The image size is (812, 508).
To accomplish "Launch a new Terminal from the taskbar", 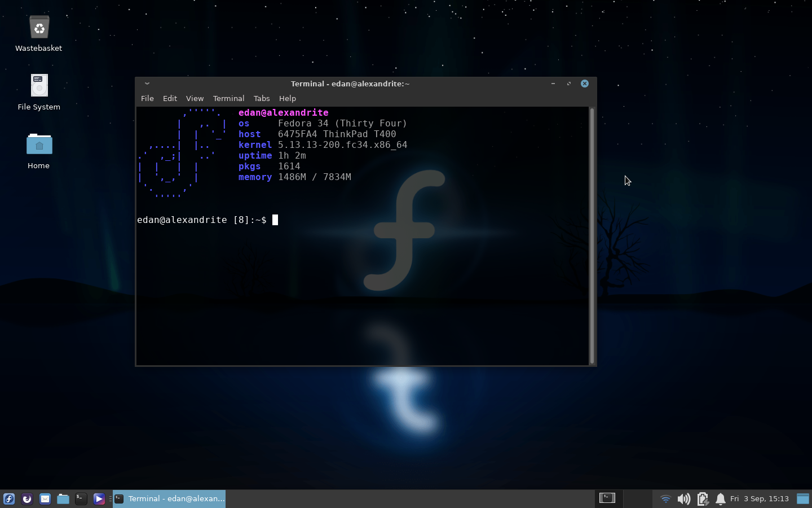I will [81, 499].
